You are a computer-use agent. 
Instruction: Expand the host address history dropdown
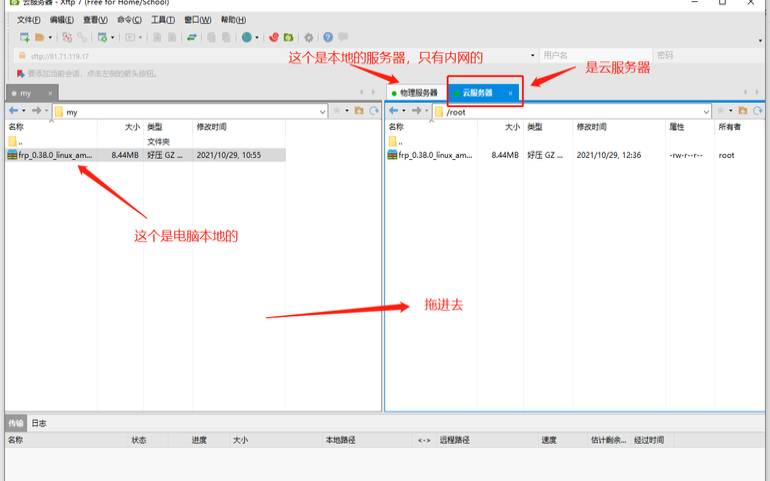tap(533, 56)
